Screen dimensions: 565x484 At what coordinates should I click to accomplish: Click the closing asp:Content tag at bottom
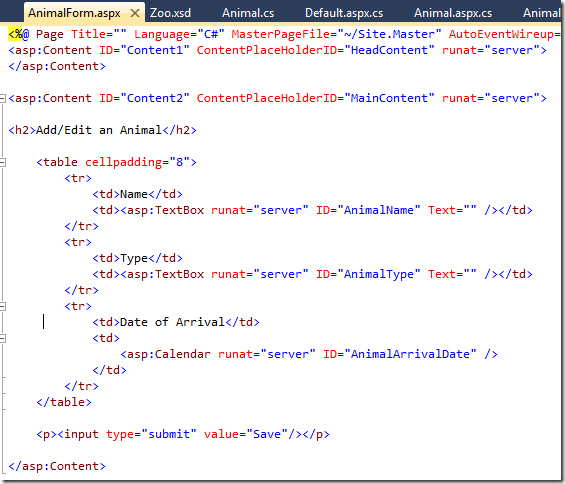57,466
